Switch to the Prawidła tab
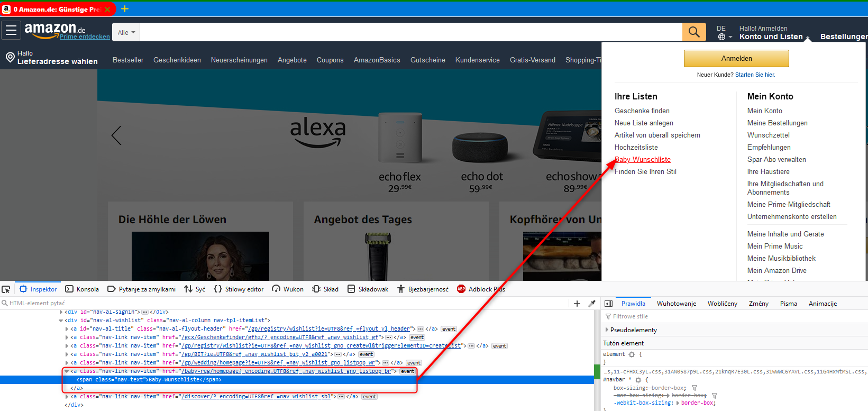The width and height of the screenshot is (868, 411). [x=633, y=304]
